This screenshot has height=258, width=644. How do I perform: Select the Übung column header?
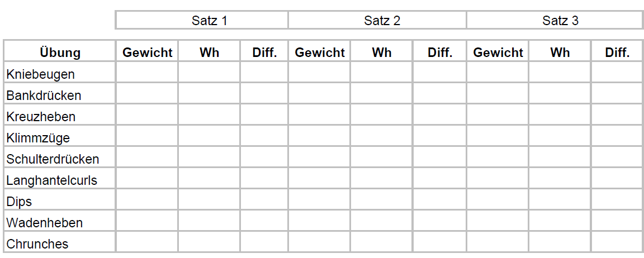60,52
